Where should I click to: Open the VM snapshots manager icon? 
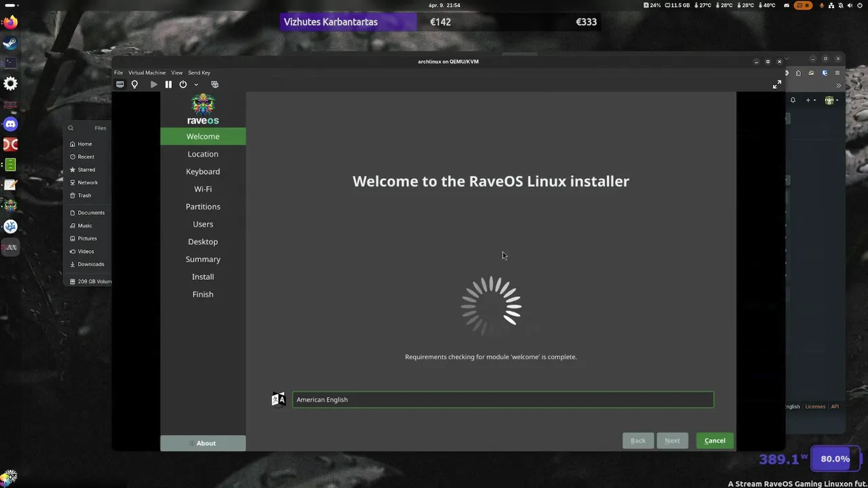pos(214,85)
